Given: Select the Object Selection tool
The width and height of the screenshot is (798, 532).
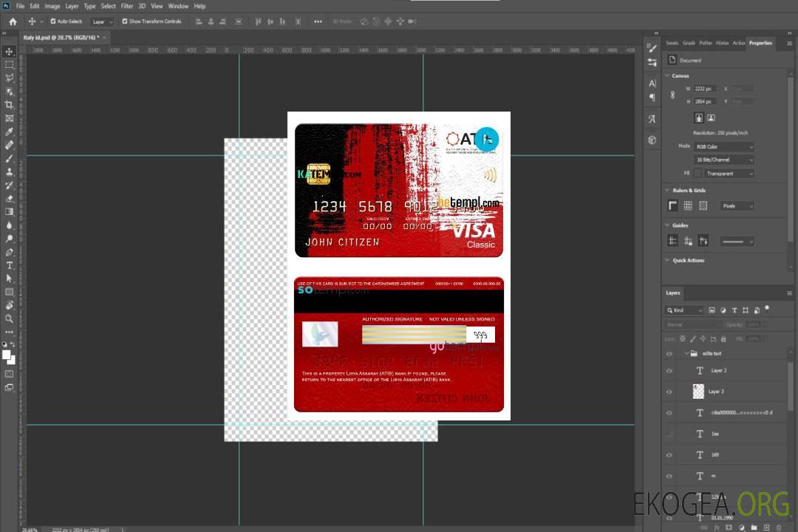Looking at the screenshot, I should pos(9,92).
